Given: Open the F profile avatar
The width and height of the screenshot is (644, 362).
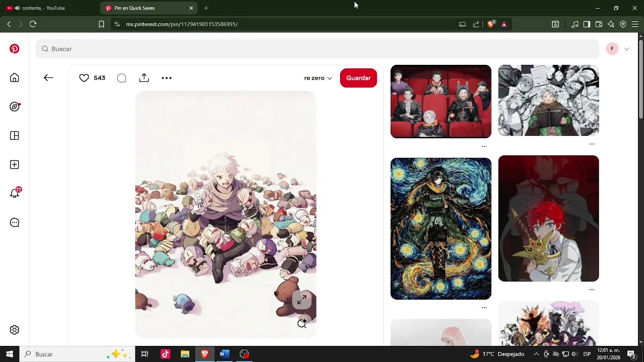Looking at the screenshot, I should [x=612, y=49].
